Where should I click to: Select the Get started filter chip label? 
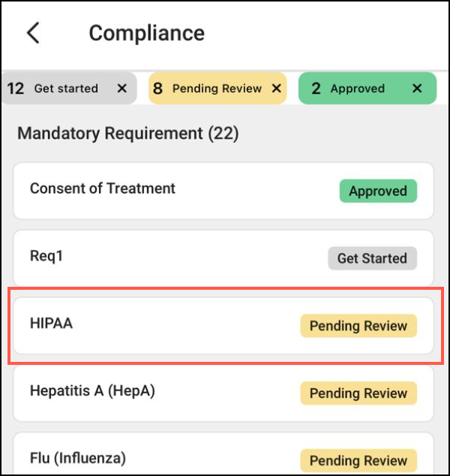(x=66, y=89)
